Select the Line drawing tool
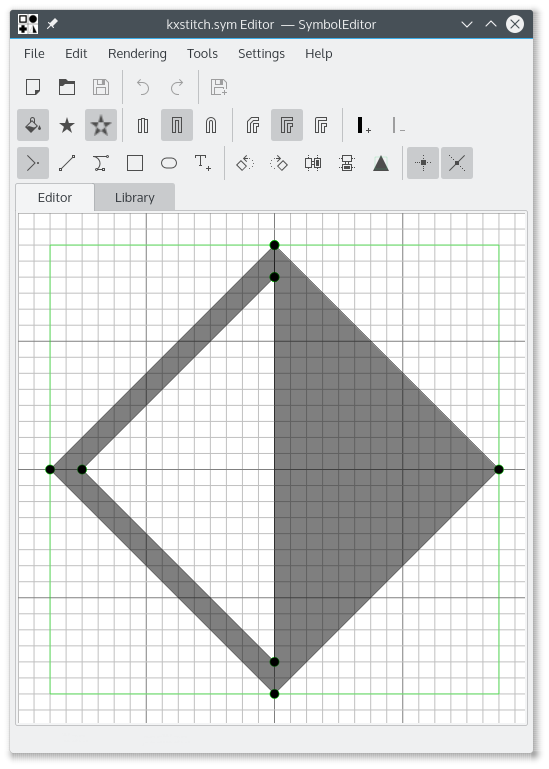The image size is (549, 769). pos(67,163)
